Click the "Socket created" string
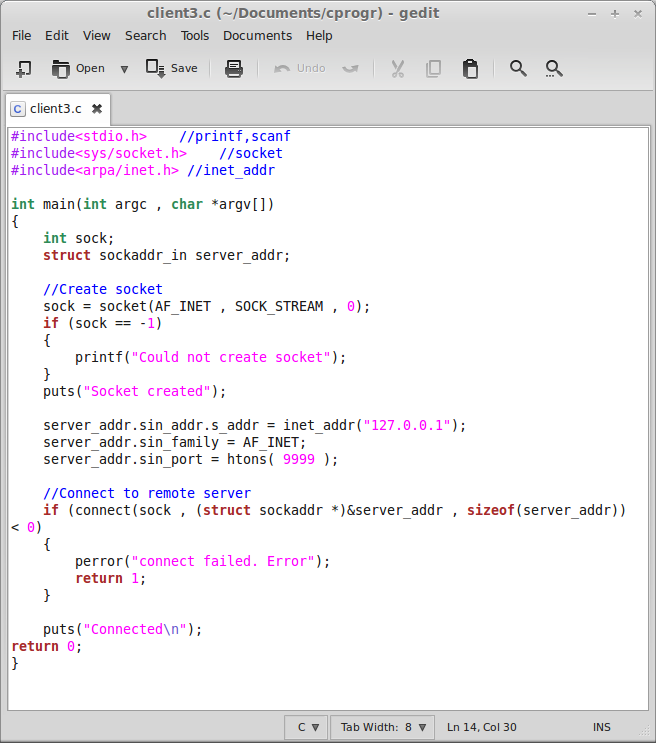The height and width of the screenshot is (743, 656). (x=147, y=391)
